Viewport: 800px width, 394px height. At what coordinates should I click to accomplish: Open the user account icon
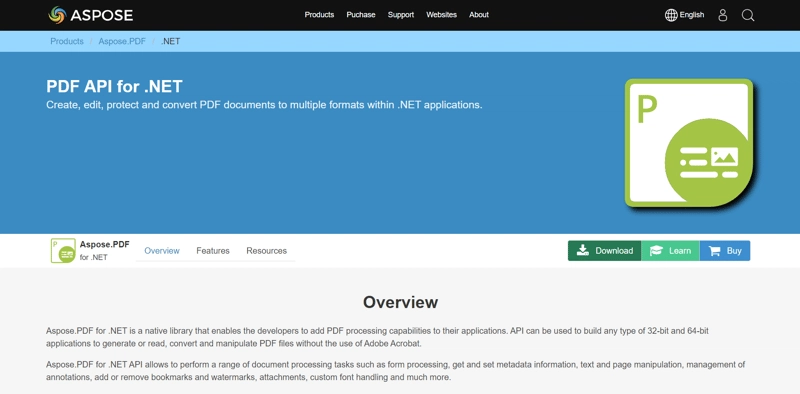[722, 15]
